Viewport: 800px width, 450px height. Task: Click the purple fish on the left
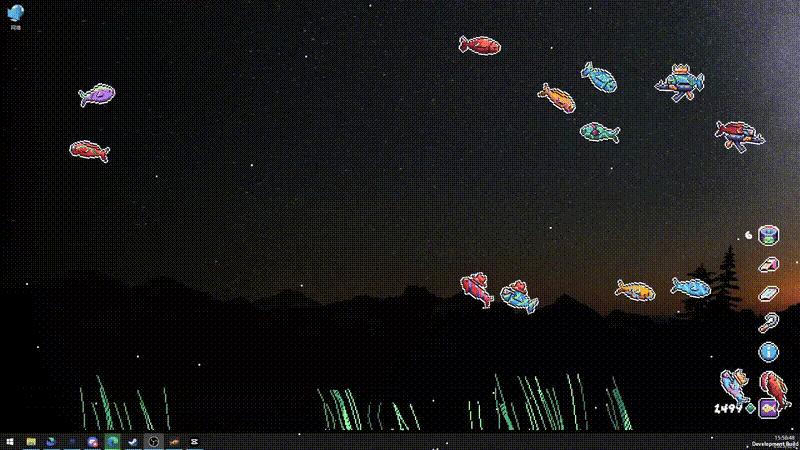coord(97,95)
